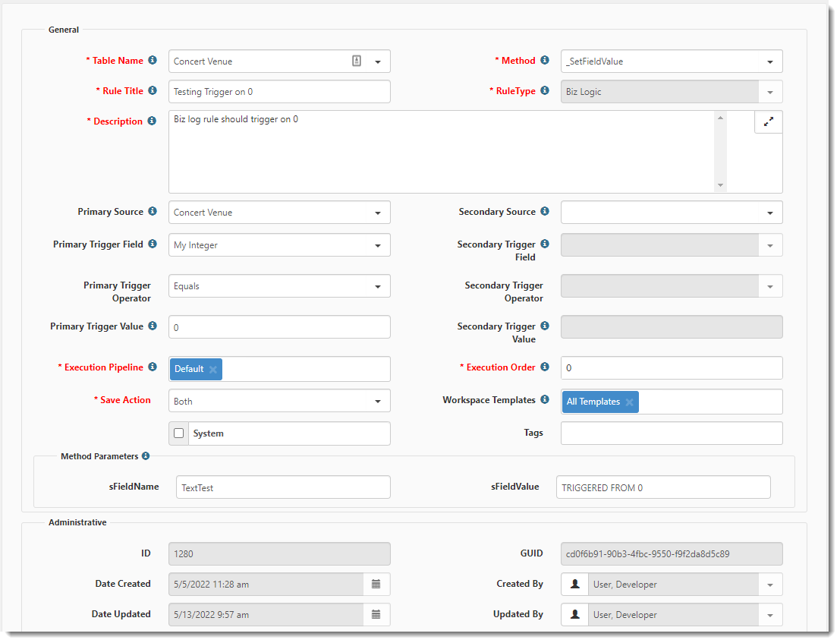The width and height of the screenshot is (840, 643).
Task: Expand the Method dropdown
Action: click(x=769, y=61)
